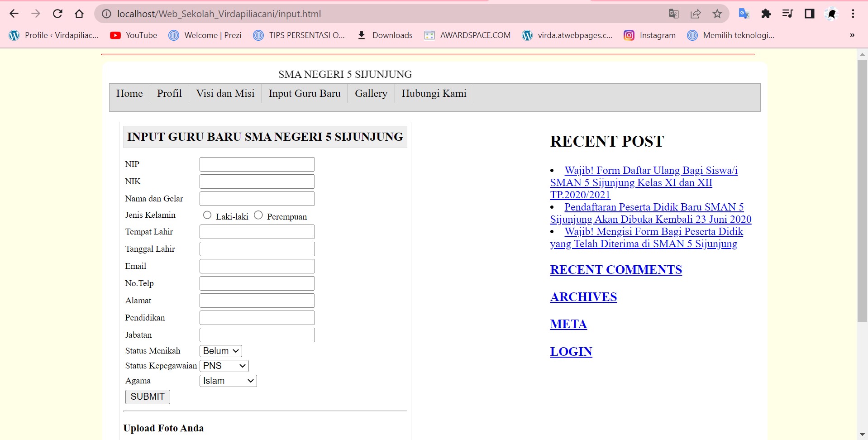868x440 pixels.
Task: Bookmark this page with the star icon
Action: pos(717,14)
